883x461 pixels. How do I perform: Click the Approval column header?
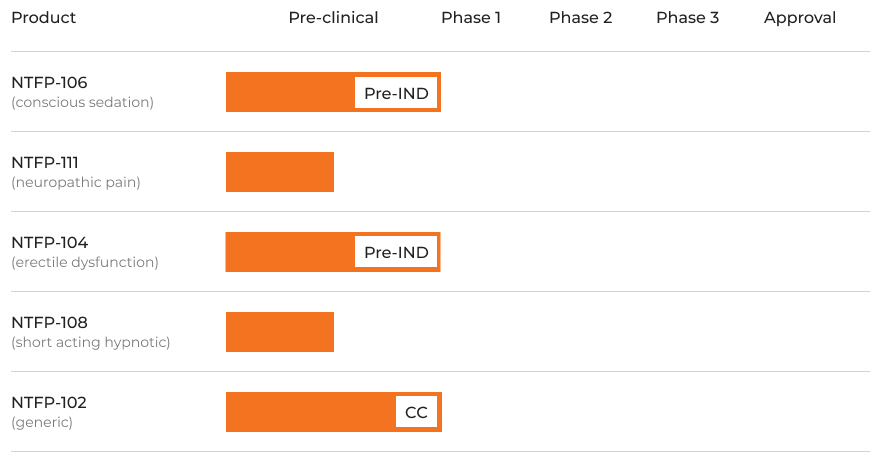coord(800,18)
